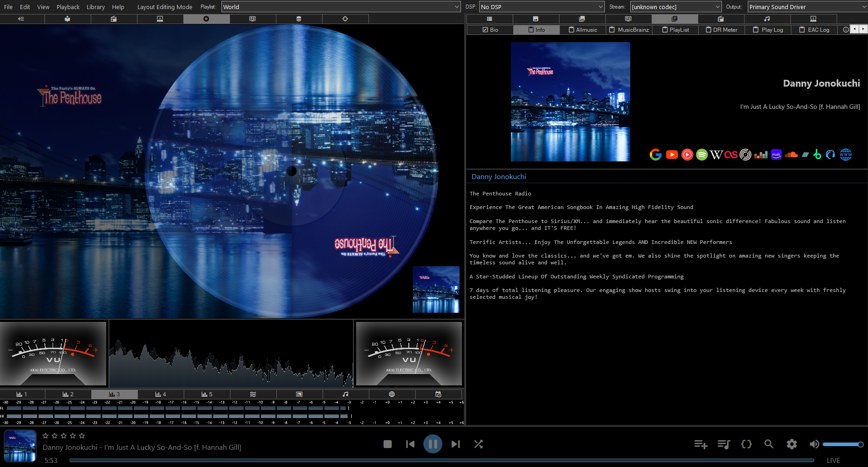Open the Library menu

[96, 7]
